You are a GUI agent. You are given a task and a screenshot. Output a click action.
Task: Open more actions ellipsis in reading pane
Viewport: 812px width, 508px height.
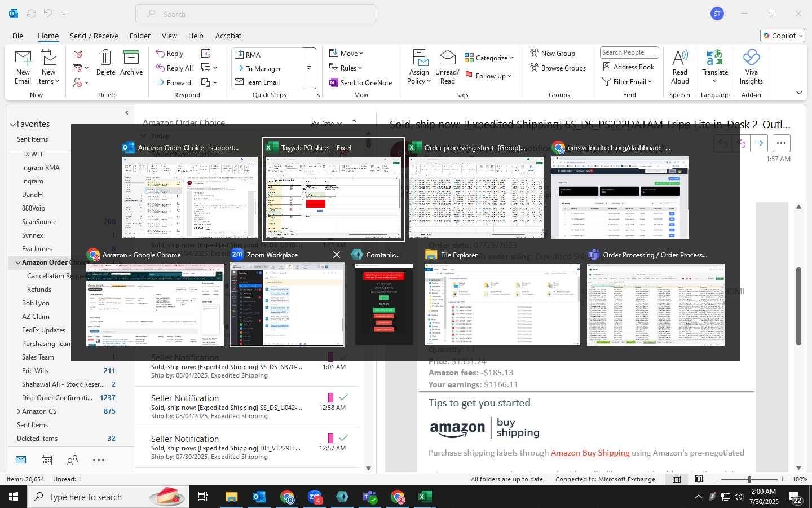[781, 143]
